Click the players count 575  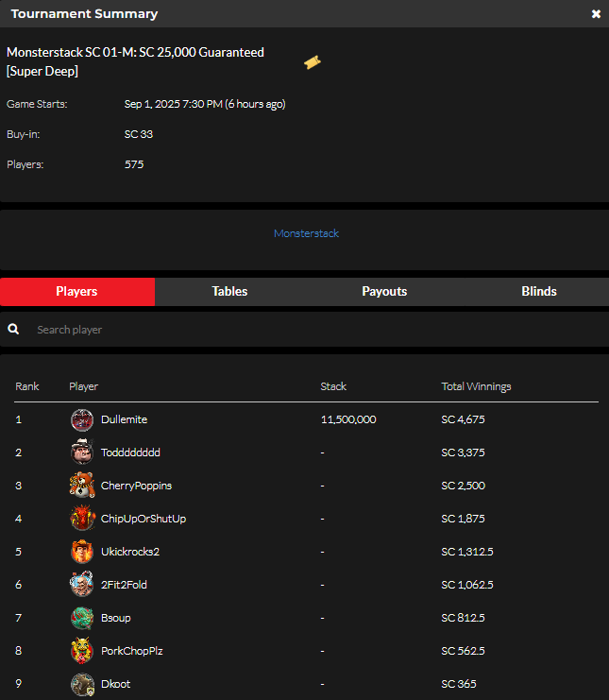[134, 164]
